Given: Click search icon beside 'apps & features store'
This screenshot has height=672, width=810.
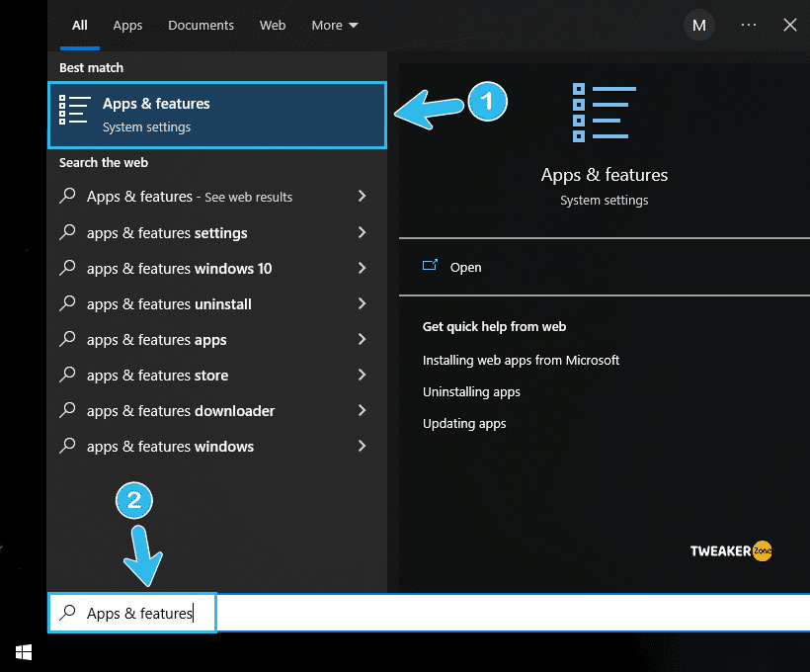Looking at the screenshot, I should tap(68, 375).
